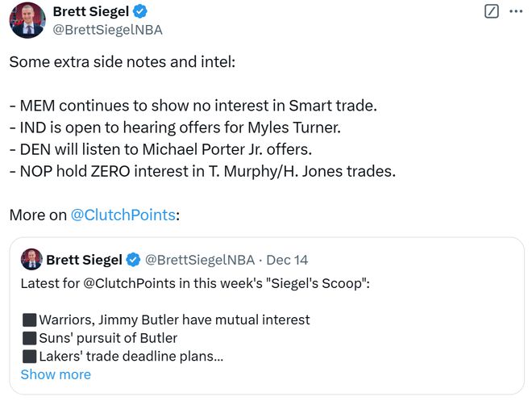Click the quoted tweet's small avatar
The height and width of the screenshot is (401, 532).
(31, 260)
